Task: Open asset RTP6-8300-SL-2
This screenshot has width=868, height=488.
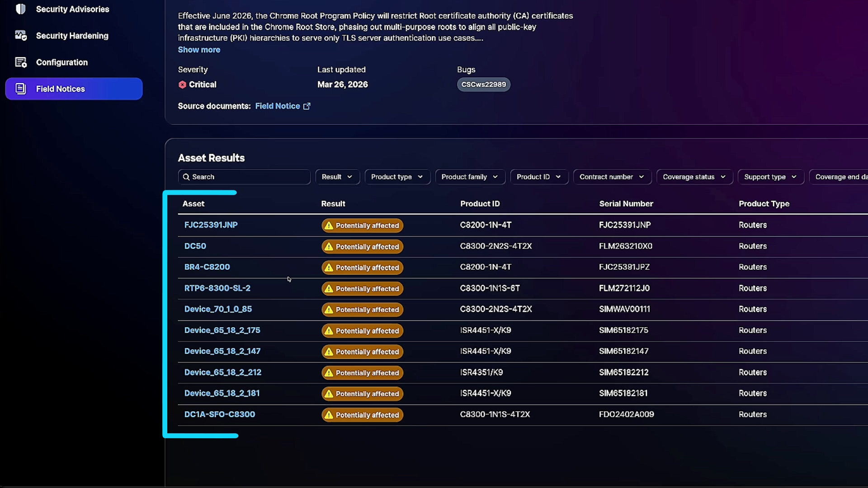Action: pos(217,288)
